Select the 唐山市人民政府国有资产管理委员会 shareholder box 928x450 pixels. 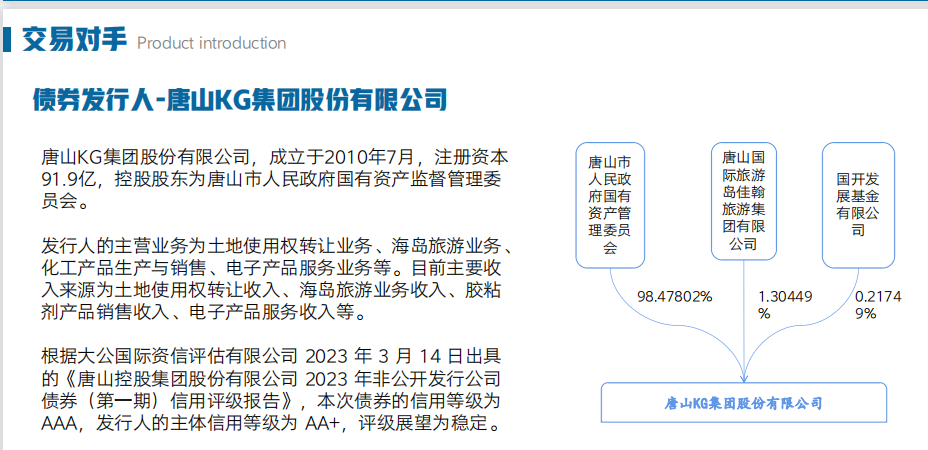point(610,204)
